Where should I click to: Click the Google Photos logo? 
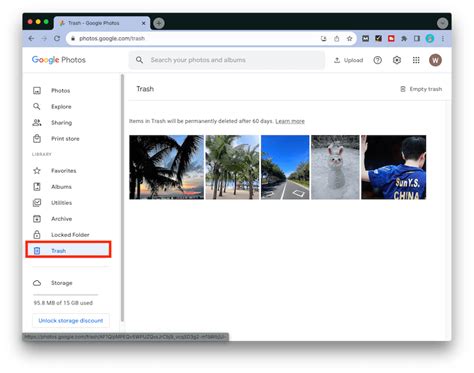point(59,60)
